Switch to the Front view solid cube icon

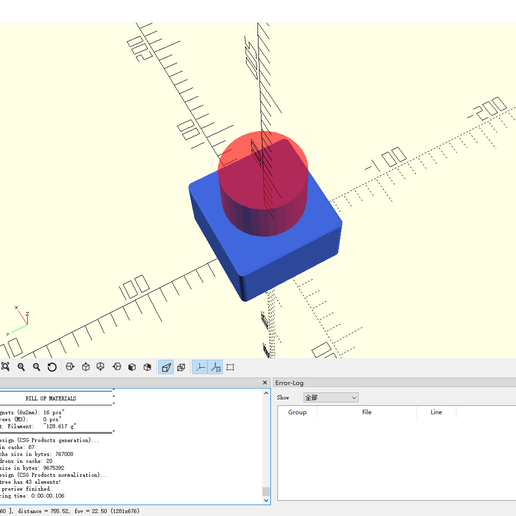132,367
